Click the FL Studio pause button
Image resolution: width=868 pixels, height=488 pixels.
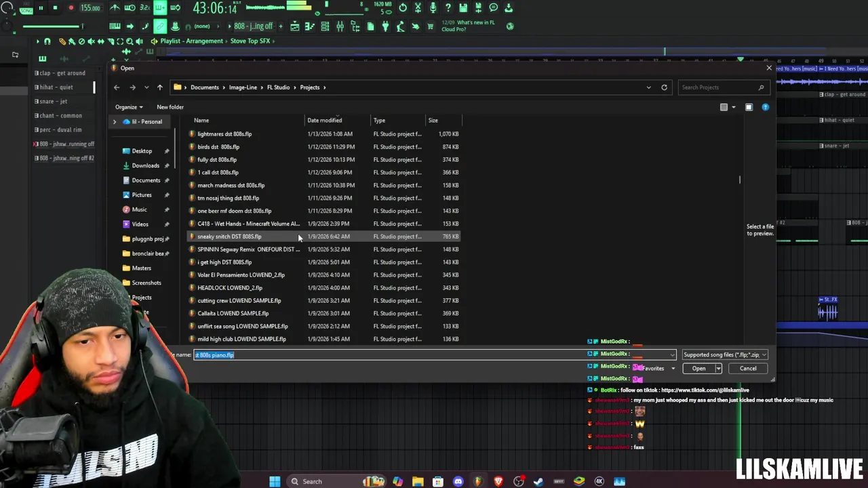click(x=41, y=8)
